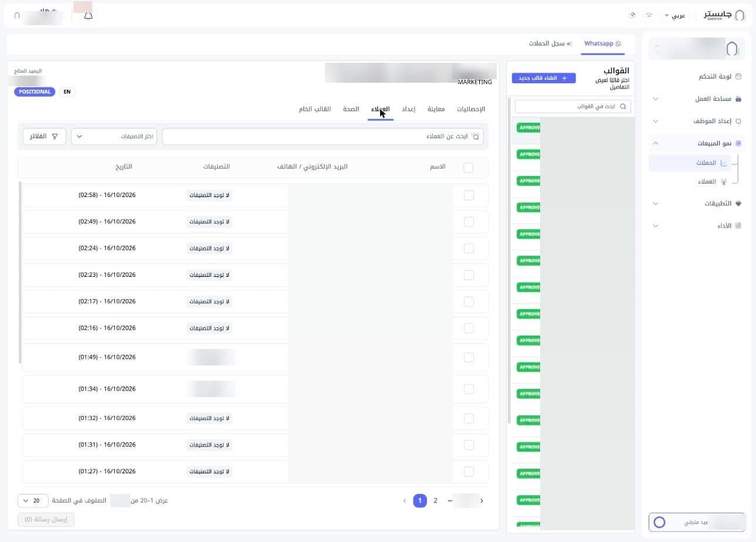756x542 pixels.
Task: Click the إعداد الموظف sidebar icon
Action: pos(738,121)
